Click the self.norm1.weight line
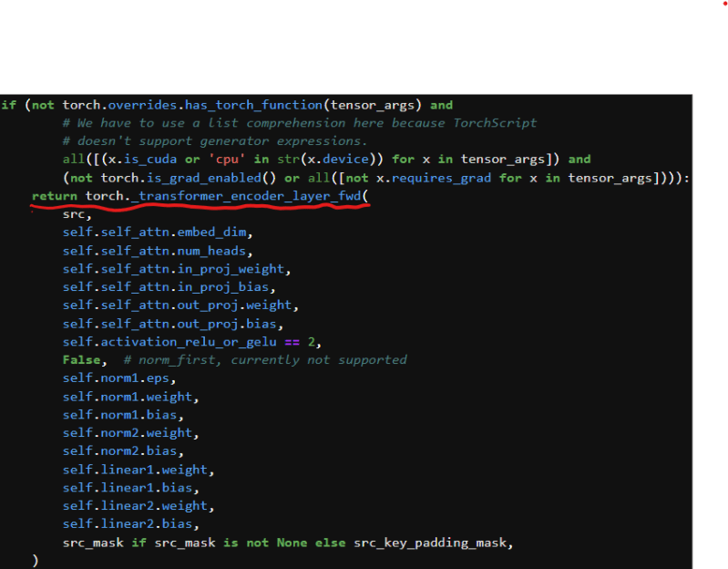This screenshot has width=728, height=569. click(130, 397)
